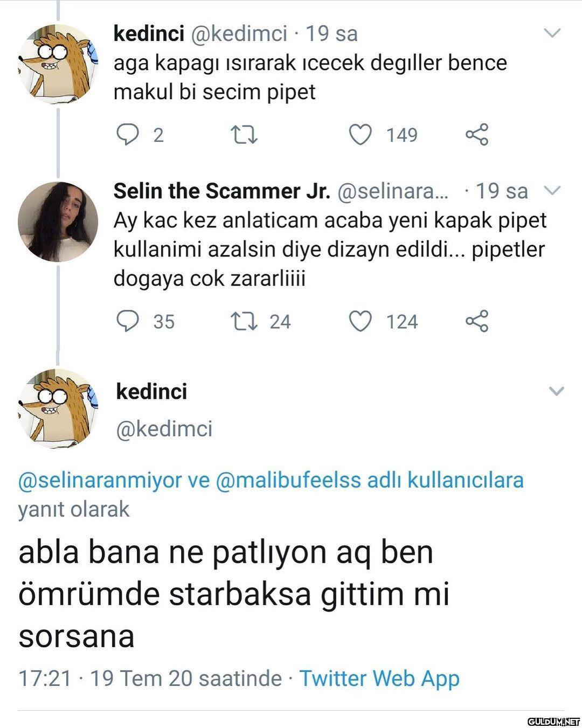Retweet kedinci's pipet tweet
The image size is (582, 728).
pyautogui.click(x=244, y=135)
